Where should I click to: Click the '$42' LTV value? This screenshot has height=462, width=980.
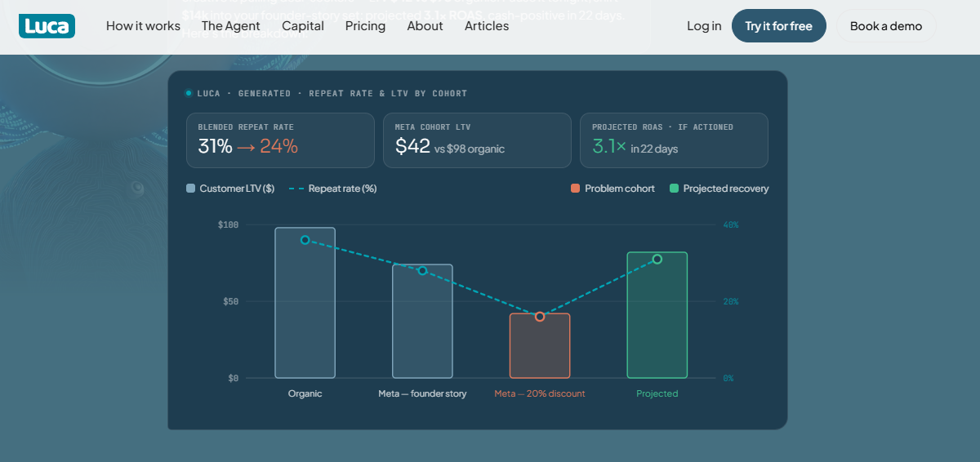point(412,147)
